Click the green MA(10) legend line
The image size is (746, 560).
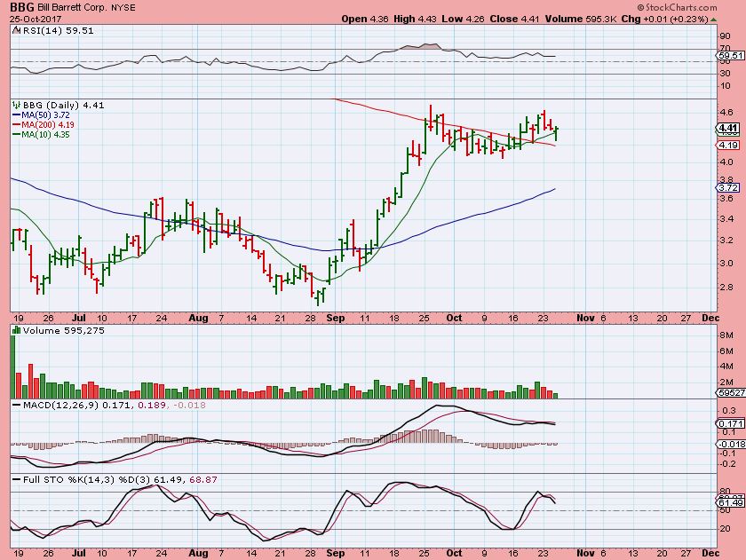pos(16,135)
